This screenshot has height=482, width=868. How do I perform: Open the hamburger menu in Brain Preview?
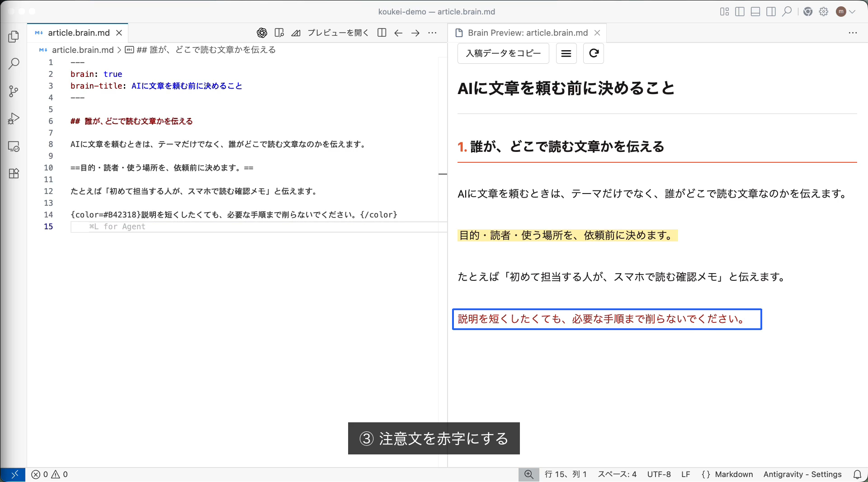pos(566,53)
